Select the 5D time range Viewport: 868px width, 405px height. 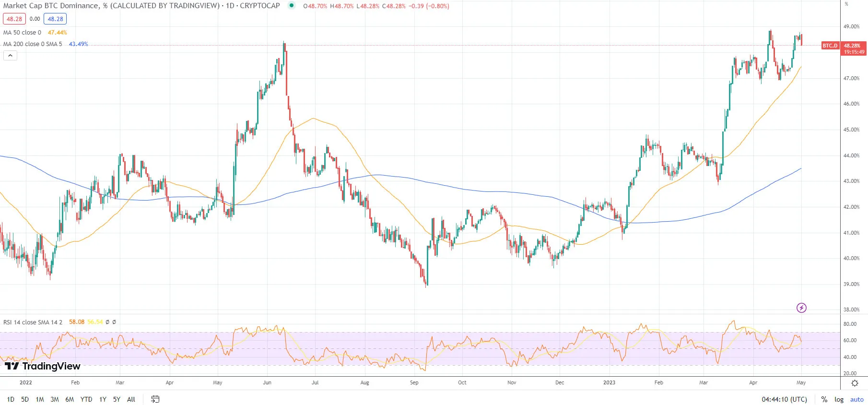[25, 399]
